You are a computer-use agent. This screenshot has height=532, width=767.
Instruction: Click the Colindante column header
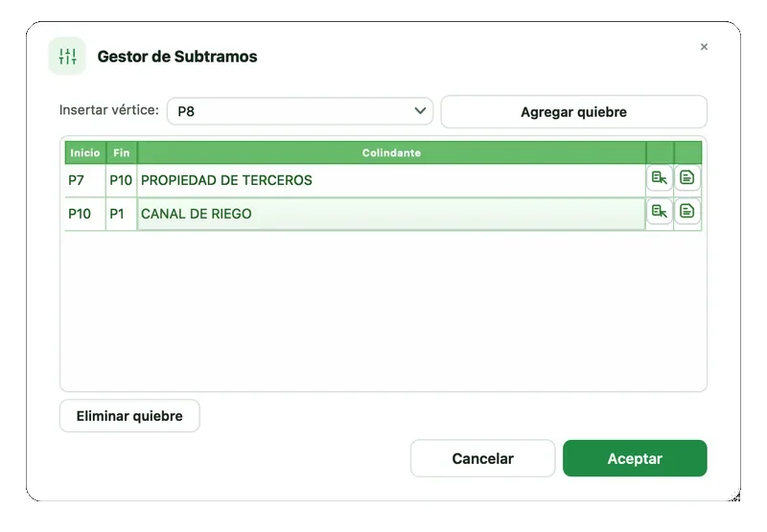pos(391,152)
